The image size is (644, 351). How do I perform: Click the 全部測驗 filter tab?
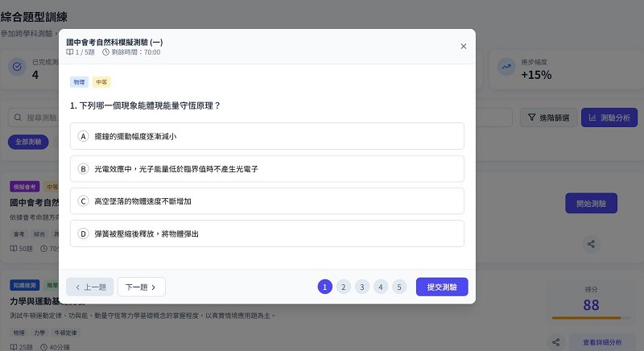pyautogui.click(x=29, y=142)
